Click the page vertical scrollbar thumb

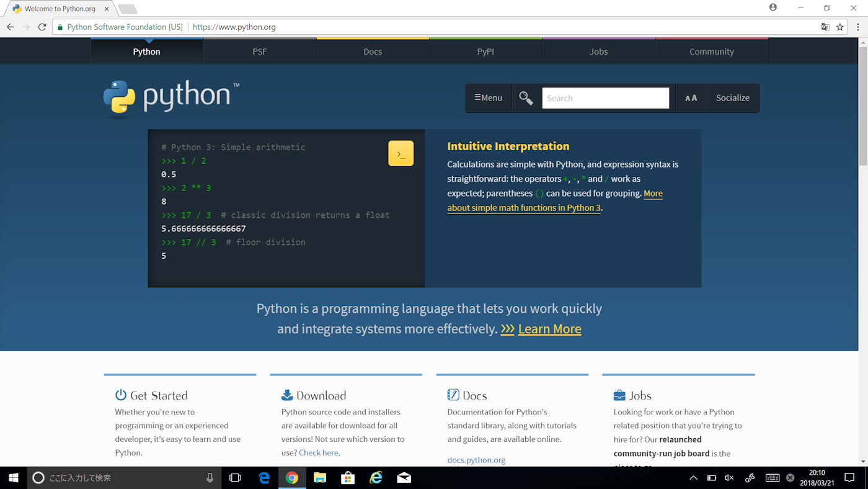[x=862, y=105]
